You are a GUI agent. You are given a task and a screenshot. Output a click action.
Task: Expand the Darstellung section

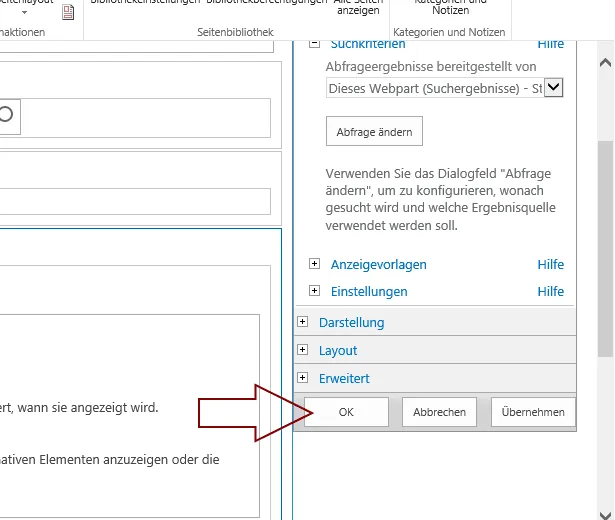tap(302, 322)
